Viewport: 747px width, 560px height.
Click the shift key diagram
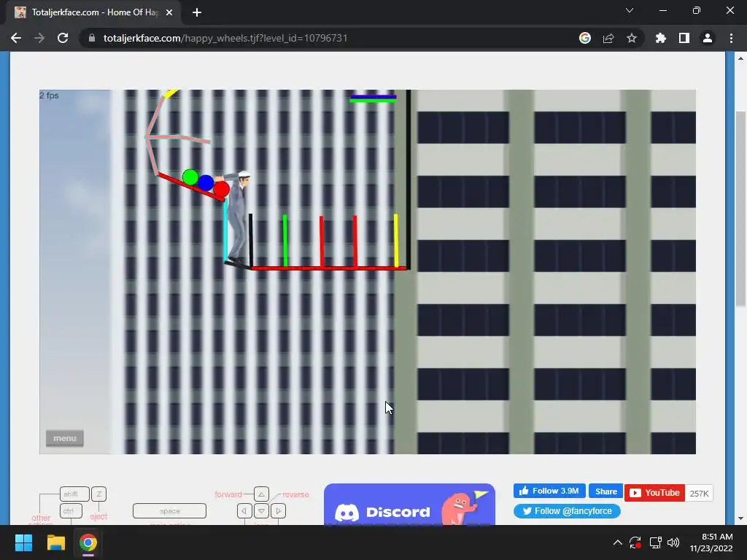click(x=74, y=494)
